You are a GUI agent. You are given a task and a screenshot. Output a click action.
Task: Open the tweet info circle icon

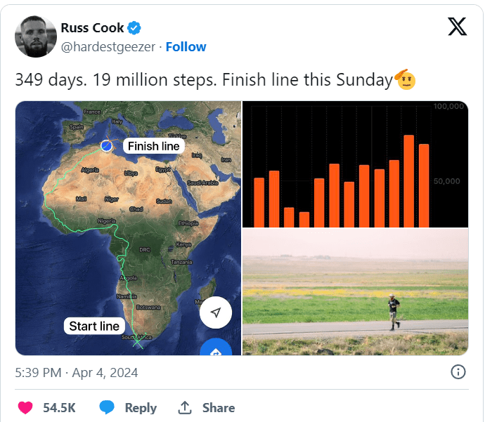pyautogui.click(x=457, y=372)
